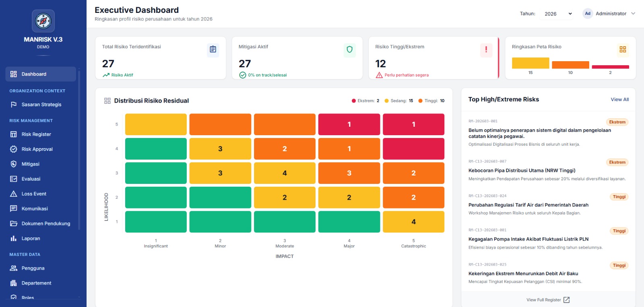
Task: Go to Sasaran Strategis menu item
Action: (41, 105)
